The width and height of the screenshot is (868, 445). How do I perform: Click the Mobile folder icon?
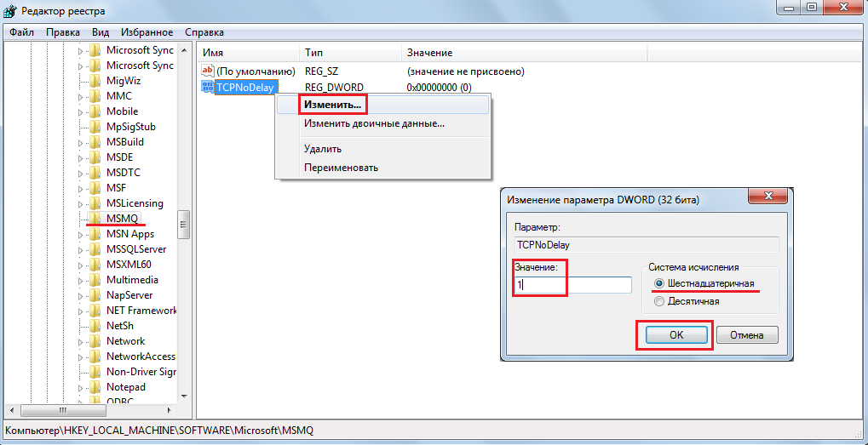coord(95,111)
